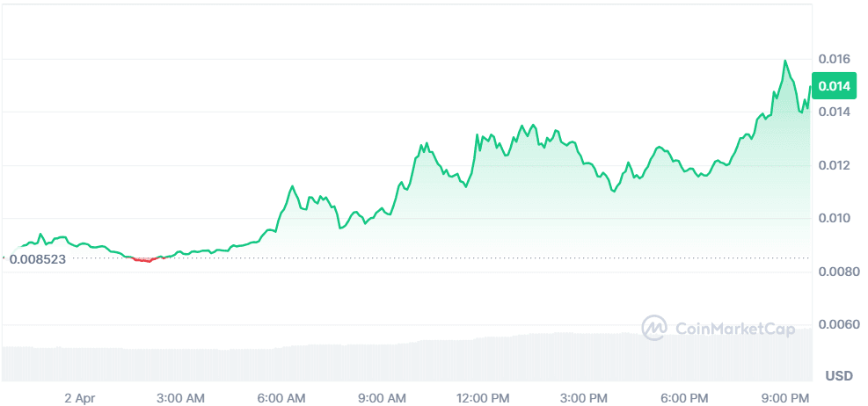Click the CoinMarketCap logo icon watermark
Viewport: 868px width, 406px height.
(x=654, y=328)
